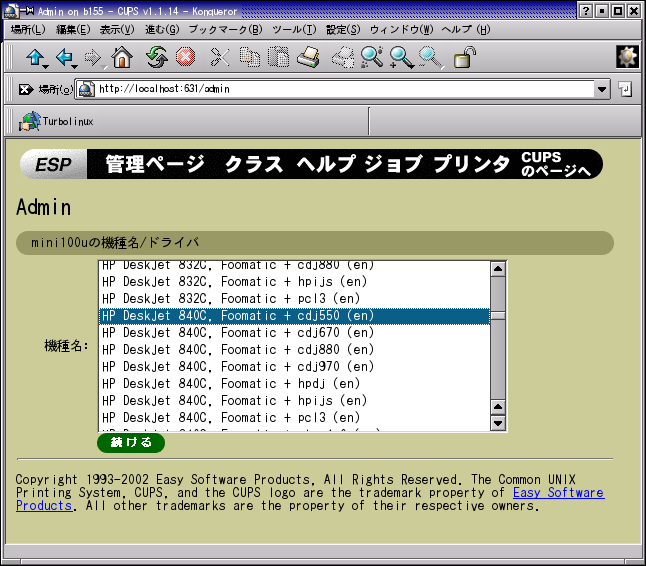The image size is (646, 566).
Task: Go up one directory level with Up arrow
Action: tap(35, 57)
